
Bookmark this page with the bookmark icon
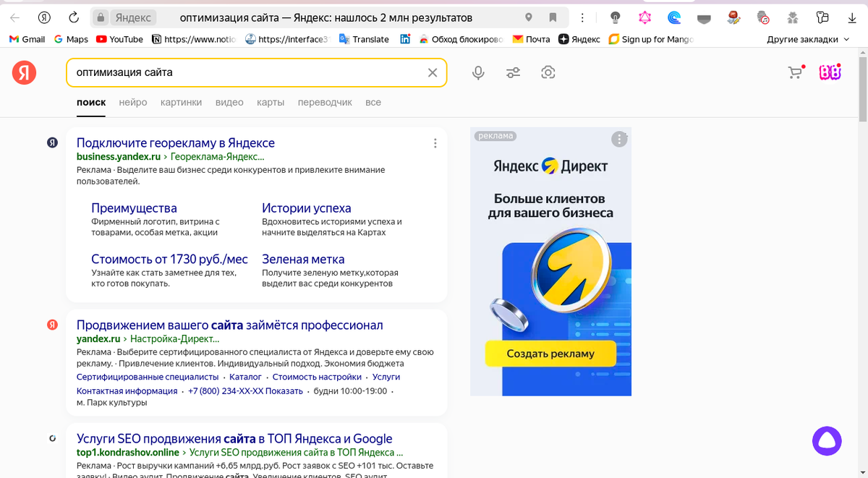pyautogui.click(x=553, y=17)
